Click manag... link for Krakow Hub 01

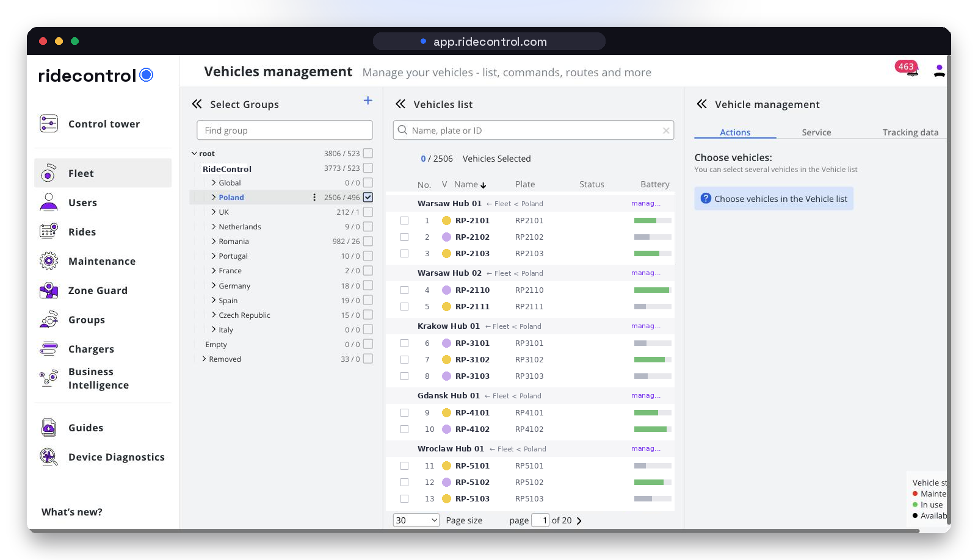[645, 326]
